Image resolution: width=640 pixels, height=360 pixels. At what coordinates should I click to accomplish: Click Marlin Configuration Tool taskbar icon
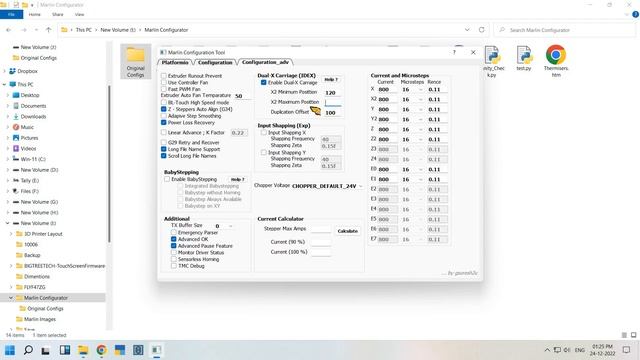pyautogui.click(x=156, y=350)
